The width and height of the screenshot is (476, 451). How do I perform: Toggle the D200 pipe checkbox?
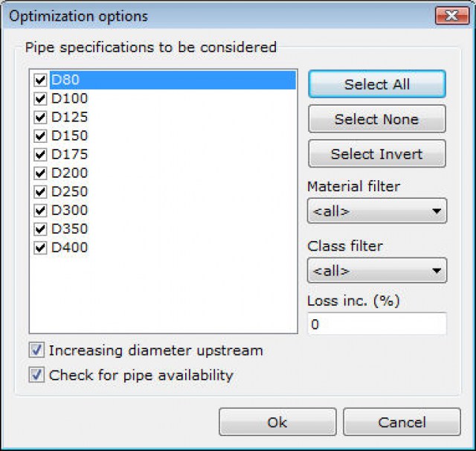point(40,173)
